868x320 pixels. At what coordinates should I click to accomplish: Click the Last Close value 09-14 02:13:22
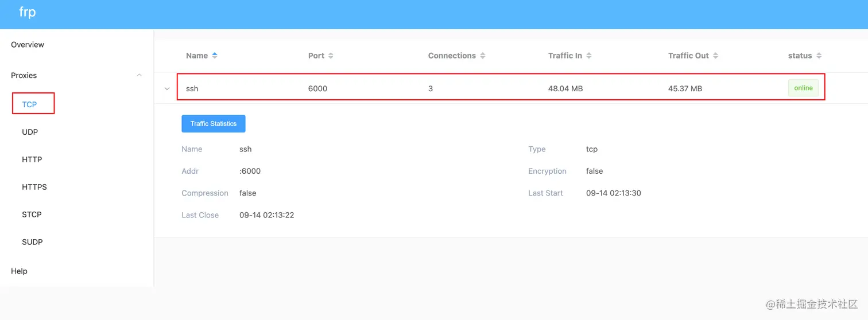tap(267, 215)
